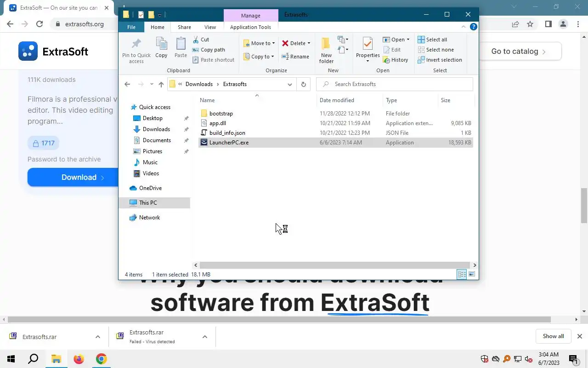This screenshot has width=588, height=368.
Task: Click Paste shortcut command
Action: (x=213, y=60)
